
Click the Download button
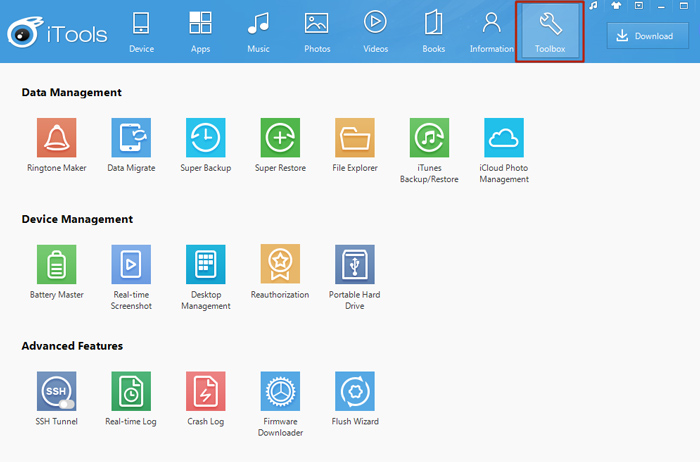click(647, 36)
